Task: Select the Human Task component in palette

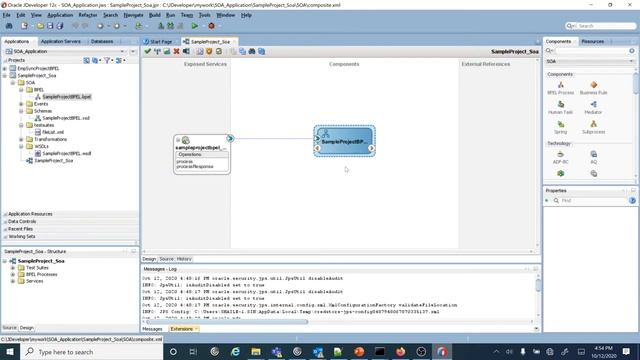Action: click(560, 107)
